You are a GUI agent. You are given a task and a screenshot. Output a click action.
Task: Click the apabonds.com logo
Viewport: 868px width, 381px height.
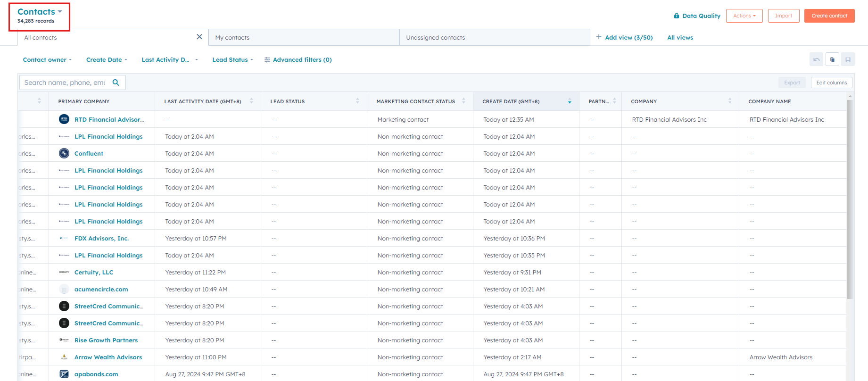64,374
